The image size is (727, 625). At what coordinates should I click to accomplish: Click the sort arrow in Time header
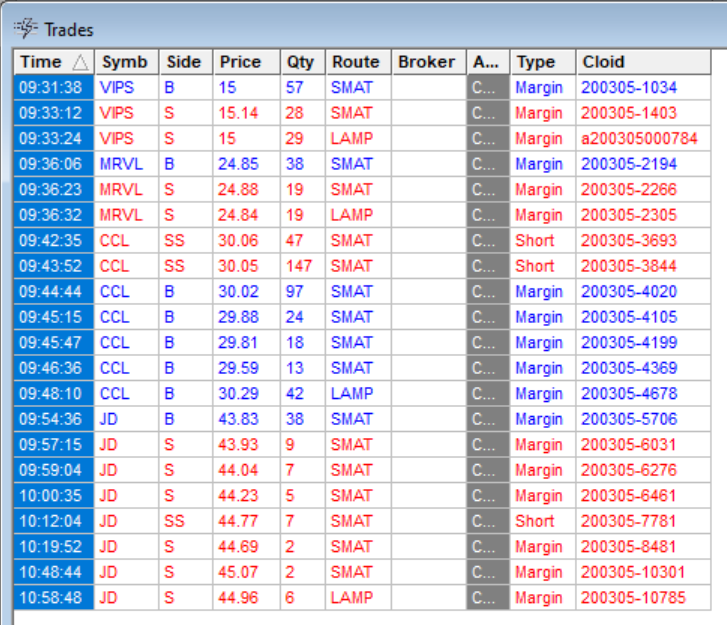(x=79, y=62)
